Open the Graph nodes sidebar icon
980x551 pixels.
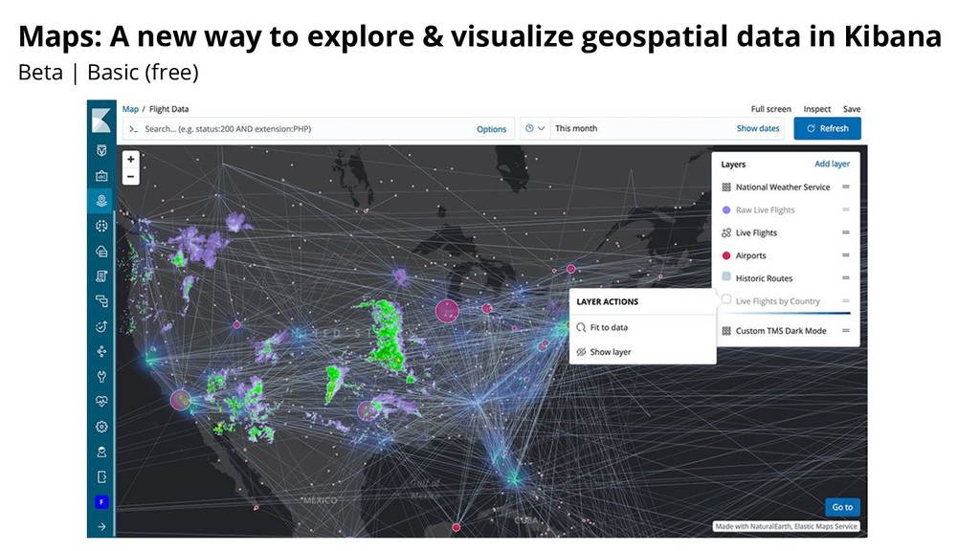pyautogui.click(x=101, y=351)
